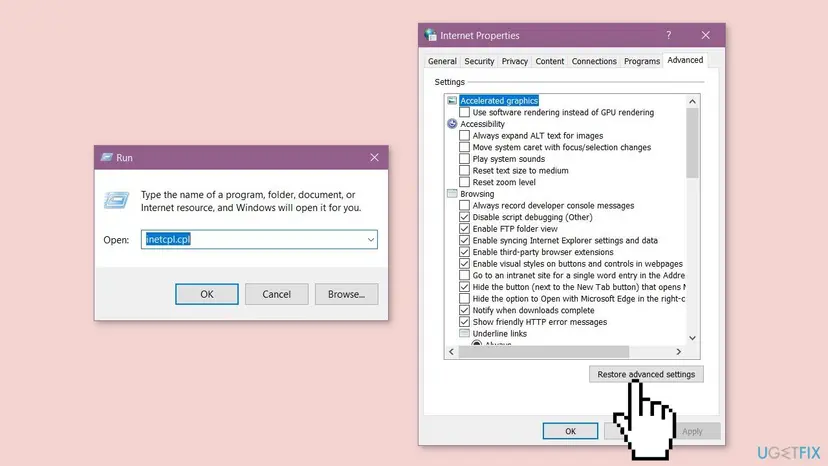Click the settings list scroll up arrow
The height and width of the screenshot is (466, 828).
pyautogui.click(x=692, y=101)
